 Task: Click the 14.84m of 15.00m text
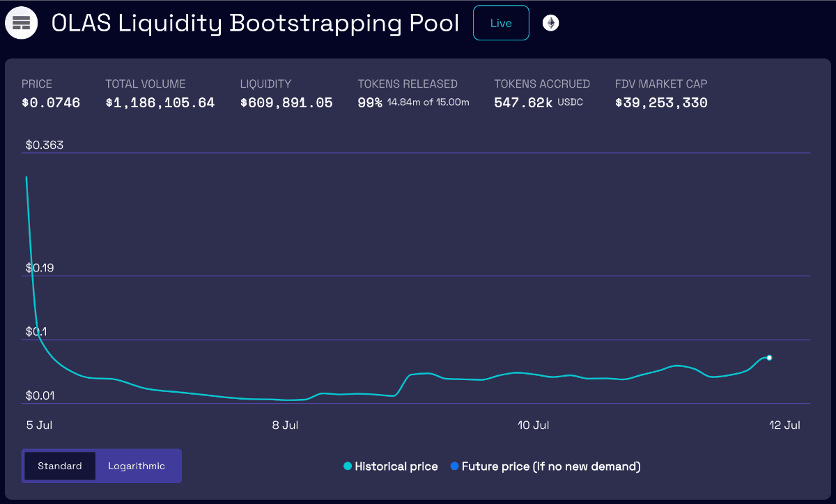[428, 102]
